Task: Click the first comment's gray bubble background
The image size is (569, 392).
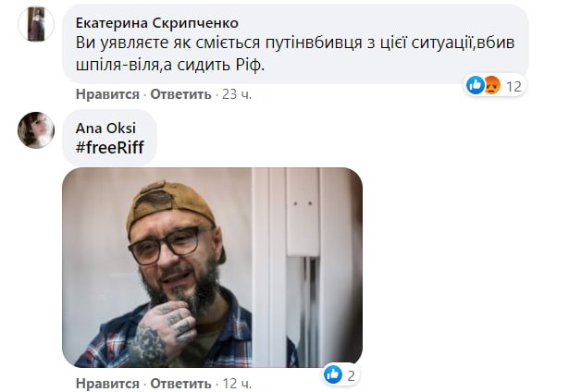Action: [295, 44]
